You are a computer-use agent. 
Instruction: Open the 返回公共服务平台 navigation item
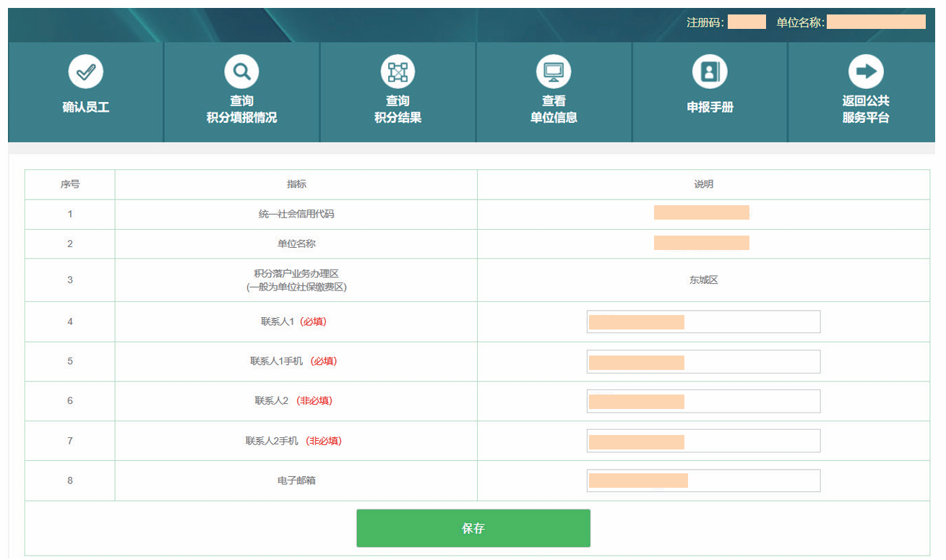click(864, 92)
